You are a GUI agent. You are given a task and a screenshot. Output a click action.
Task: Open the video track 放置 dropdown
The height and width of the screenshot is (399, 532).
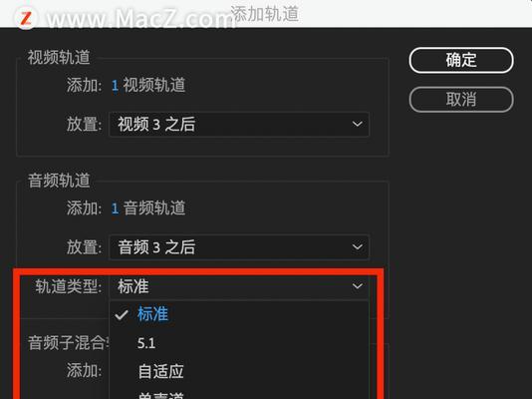point(239,124)
